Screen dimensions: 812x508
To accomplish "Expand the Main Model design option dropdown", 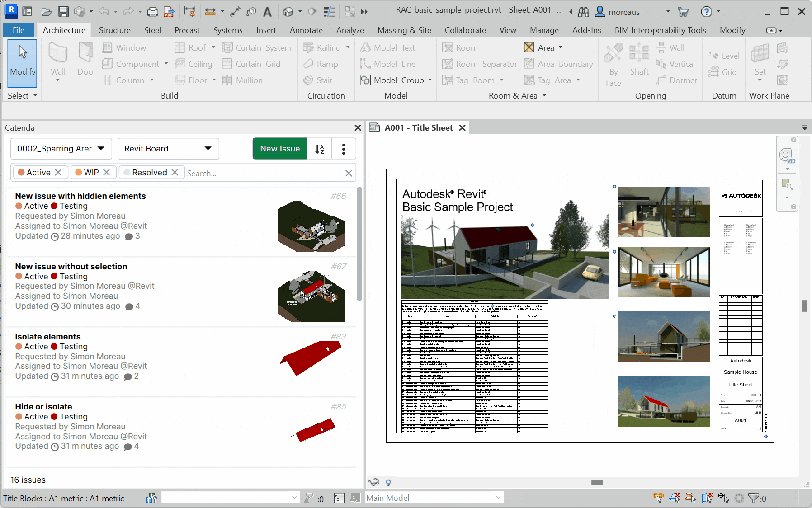I will [x=498, y=498].
